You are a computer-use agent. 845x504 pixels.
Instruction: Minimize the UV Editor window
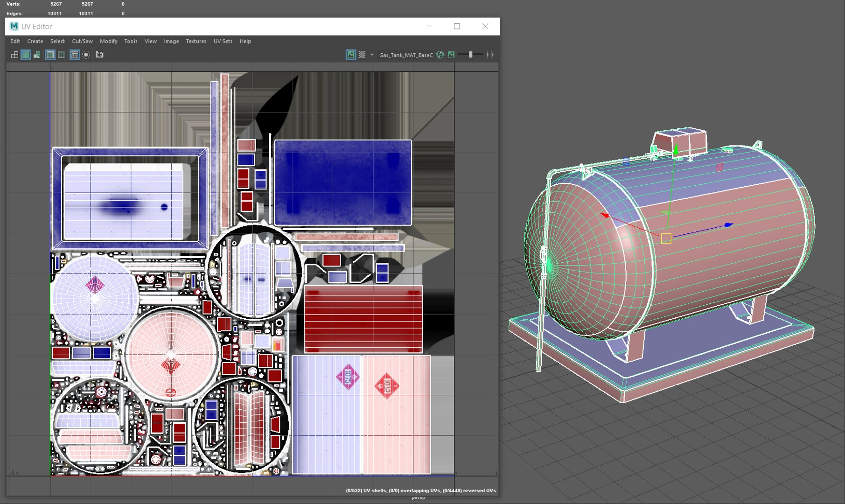429,26
